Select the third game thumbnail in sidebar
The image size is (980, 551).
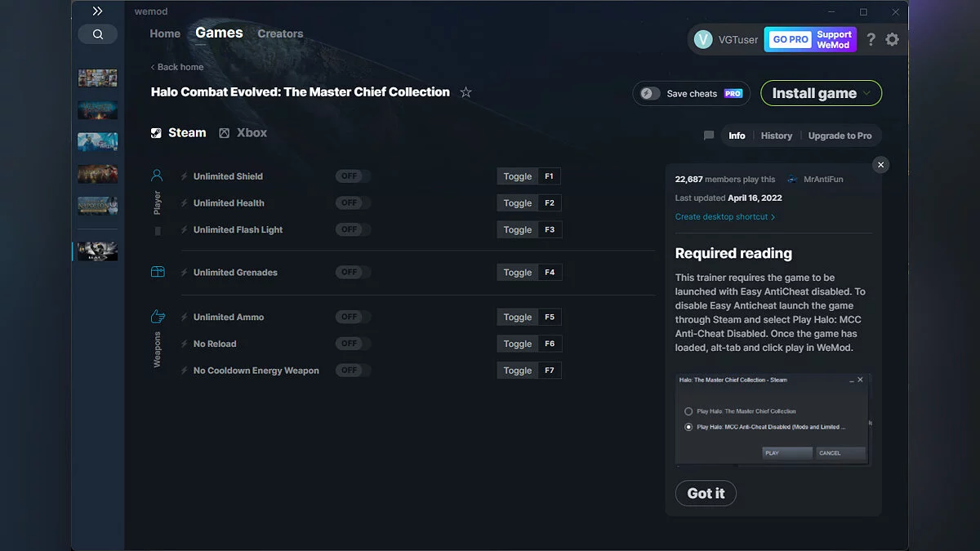[98, 142]
